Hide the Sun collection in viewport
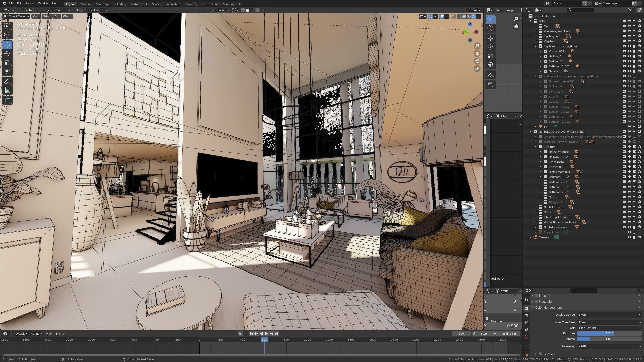The image size is (644, 362). [x=629, y=127]
